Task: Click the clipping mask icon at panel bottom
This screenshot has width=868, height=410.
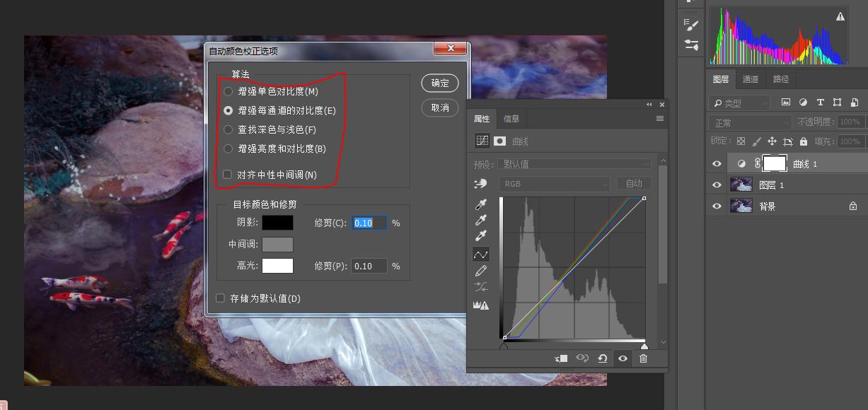Action: [x=562, y=358]
